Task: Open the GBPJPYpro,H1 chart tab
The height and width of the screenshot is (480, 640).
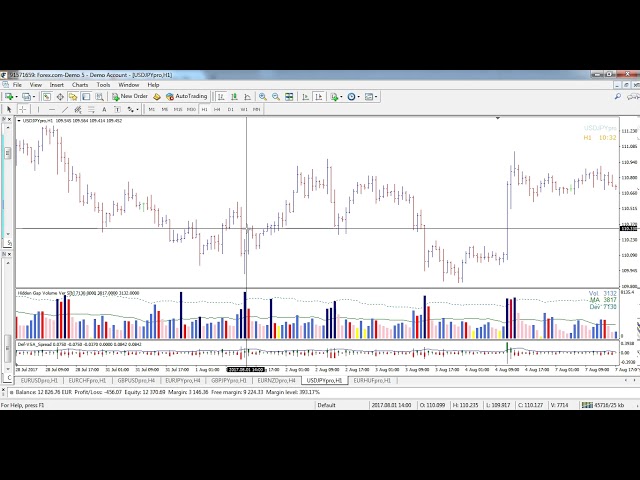Action: tap(227, 381)
